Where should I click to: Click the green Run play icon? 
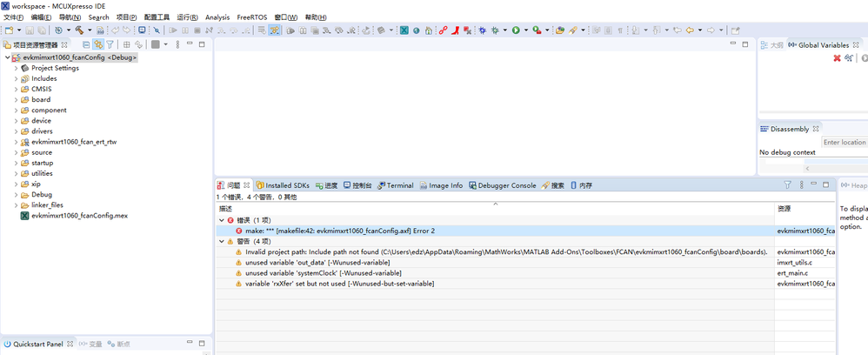point(516,30)
